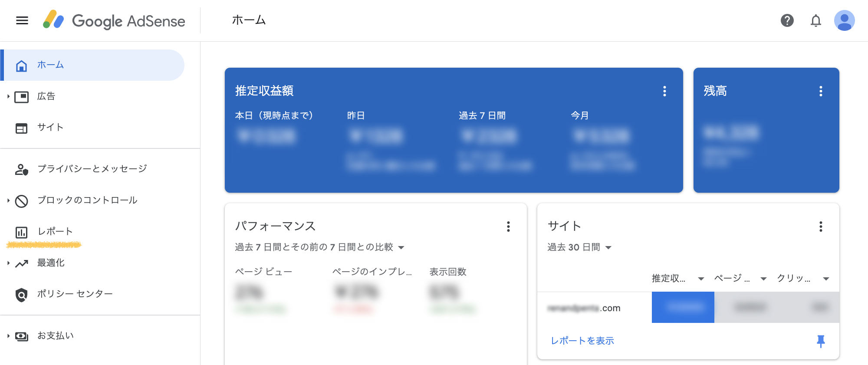Expand the 最適化 sidebar section arrow
868x365 pixels.
click(8, 263)
